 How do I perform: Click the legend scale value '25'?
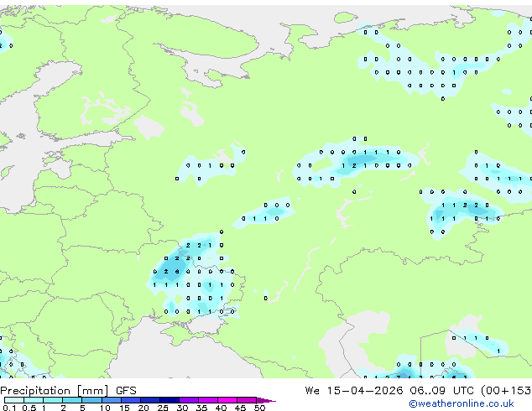(163, 408)
